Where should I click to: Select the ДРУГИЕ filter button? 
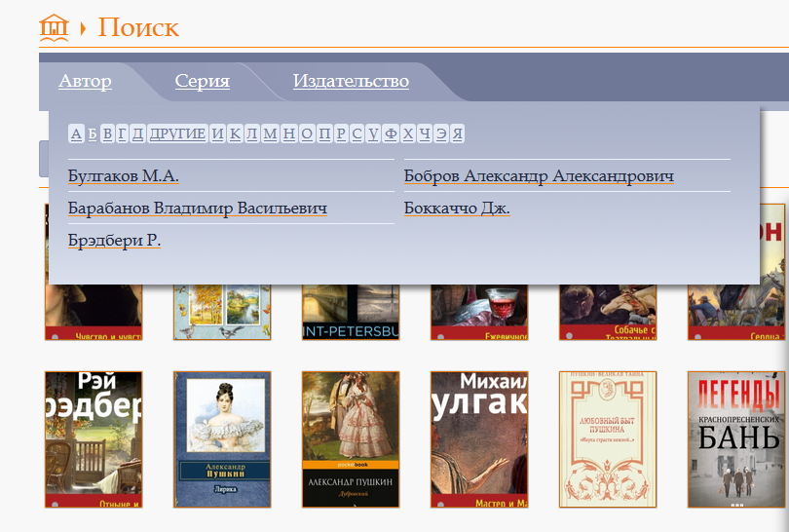(177, 133)
